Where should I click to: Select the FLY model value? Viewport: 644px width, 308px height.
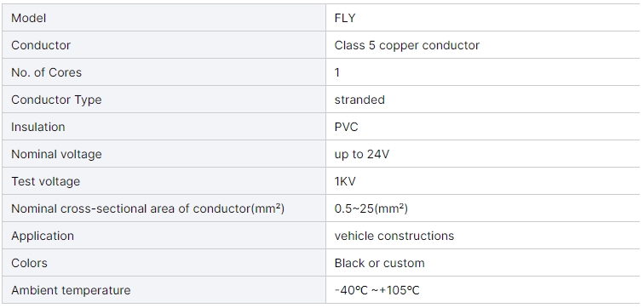(x=345, y=18)
